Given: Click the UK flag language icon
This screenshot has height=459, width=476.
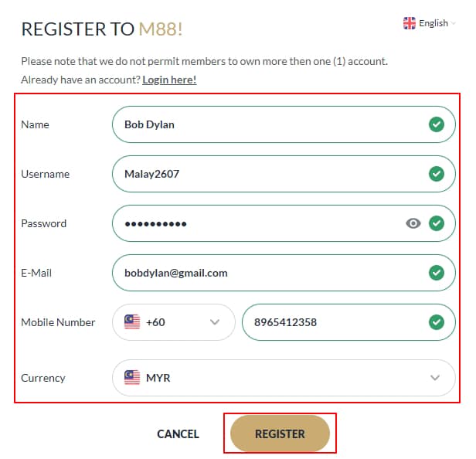Looking at the screenshot, I should [x=410, y=23].
